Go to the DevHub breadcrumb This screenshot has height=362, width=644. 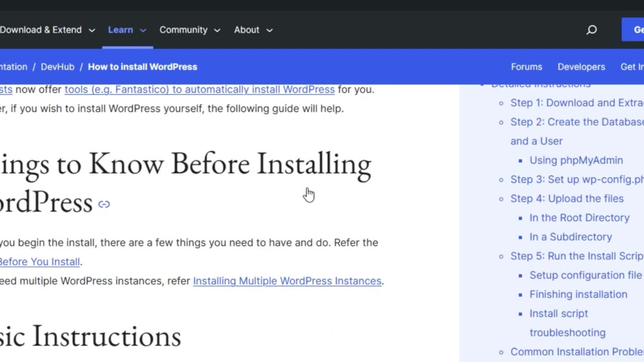point(57,67)
